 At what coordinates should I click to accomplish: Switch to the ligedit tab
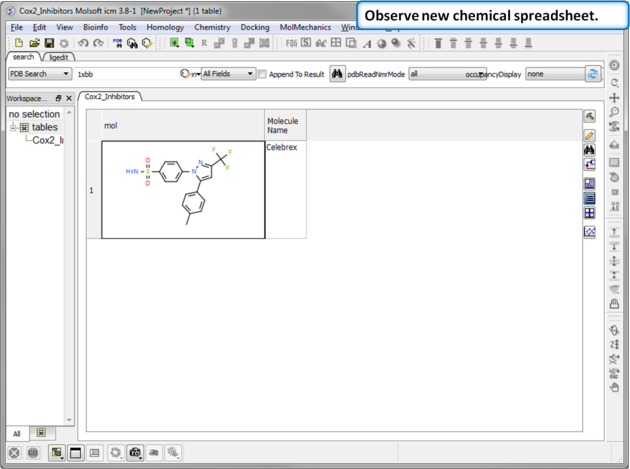59,58
